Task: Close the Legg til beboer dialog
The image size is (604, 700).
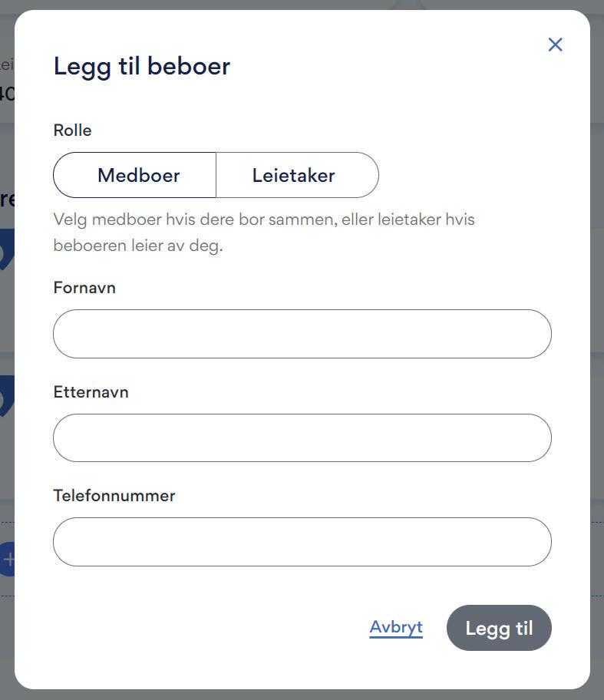Action: tap(555, 45)
